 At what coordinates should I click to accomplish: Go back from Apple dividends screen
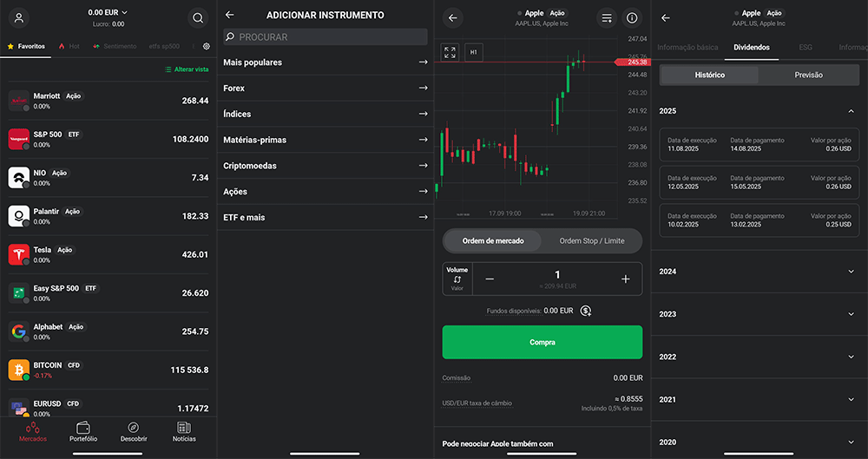point(666,17)
